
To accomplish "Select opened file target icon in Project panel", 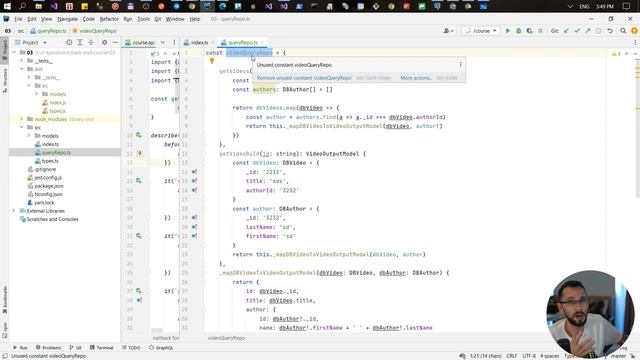I will point(69,42).
